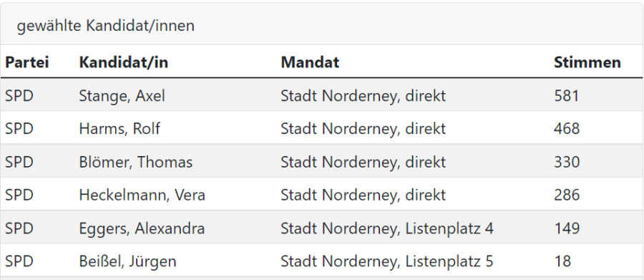Click vote count 18
Image resolution: width=644 pixels, height=280 pixels.
[x=562, y=261]
